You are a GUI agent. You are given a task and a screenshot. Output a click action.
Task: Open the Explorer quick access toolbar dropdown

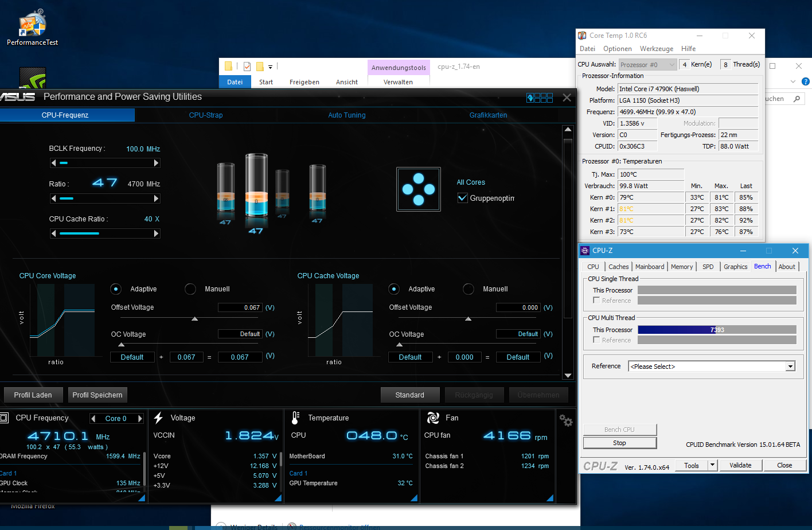(x=270, y=67)
